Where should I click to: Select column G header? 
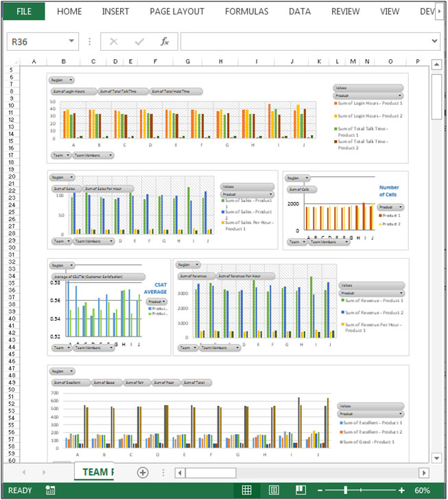pos(188,62)
